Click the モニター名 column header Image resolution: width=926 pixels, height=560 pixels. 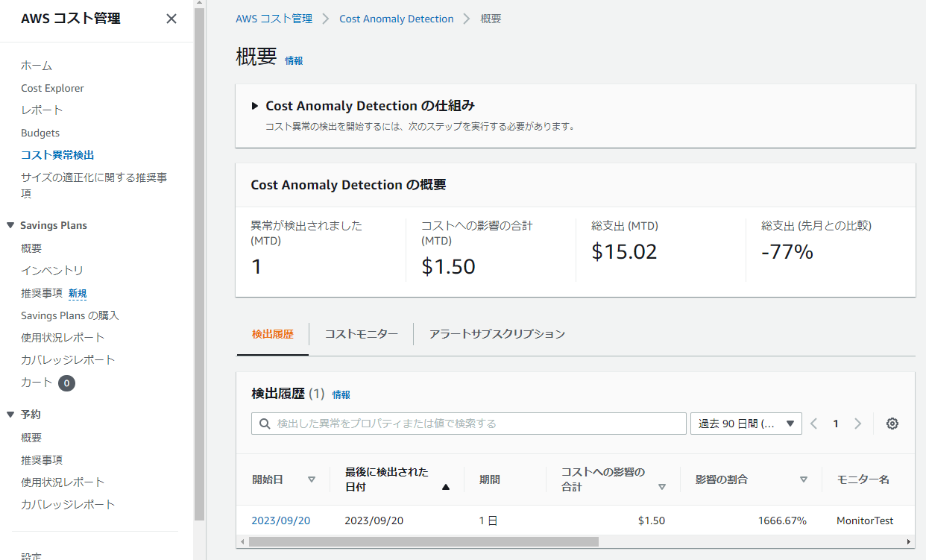coord(863,479)
